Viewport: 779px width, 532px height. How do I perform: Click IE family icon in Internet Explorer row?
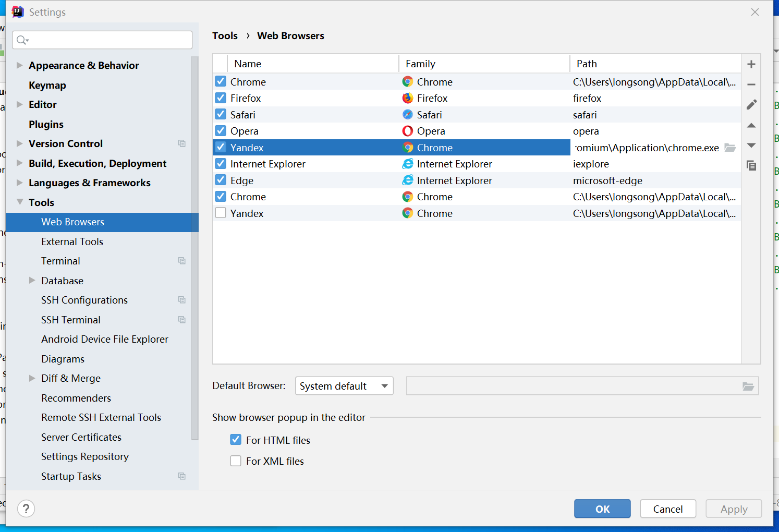point(408,164)
